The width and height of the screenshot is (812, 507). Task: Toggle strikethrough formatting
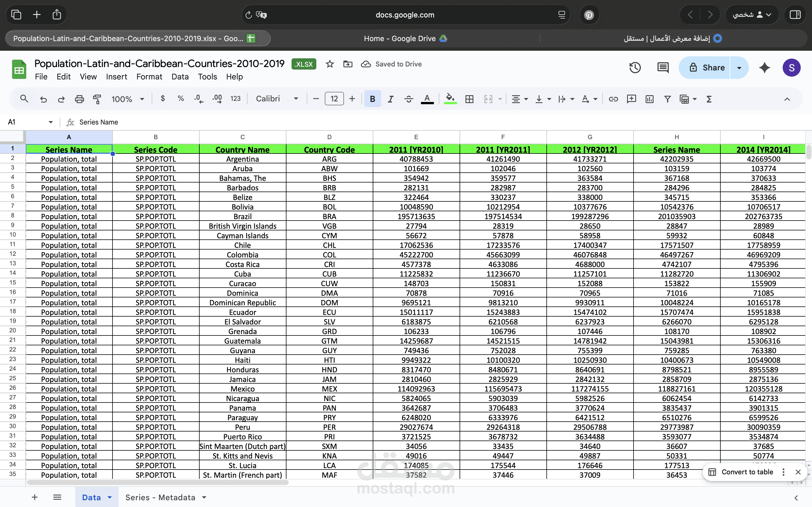pos(409,99)
